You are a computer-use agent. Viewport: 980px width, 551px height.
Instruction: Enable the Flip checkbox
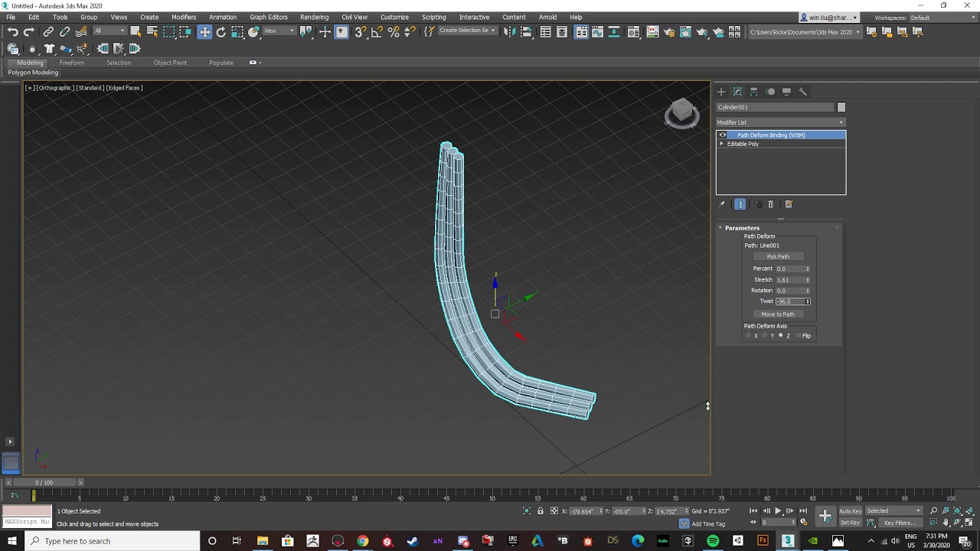(799, 336)
